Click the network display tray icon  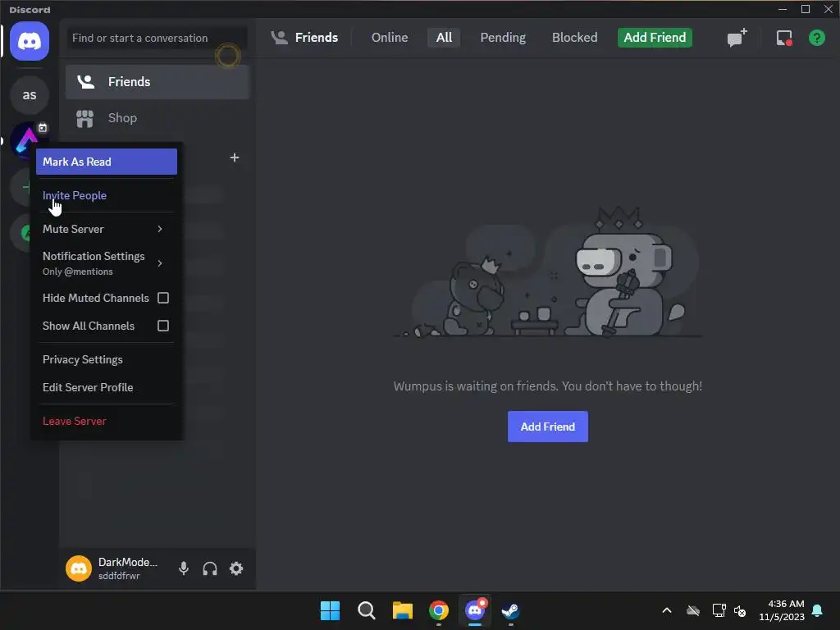click(719, 610)
